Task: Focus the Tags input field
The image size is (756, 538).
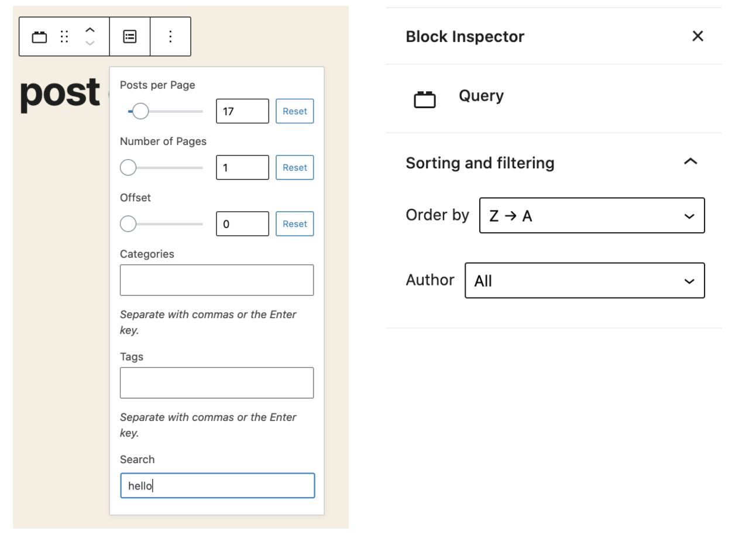Action: [x=217, y=383]
